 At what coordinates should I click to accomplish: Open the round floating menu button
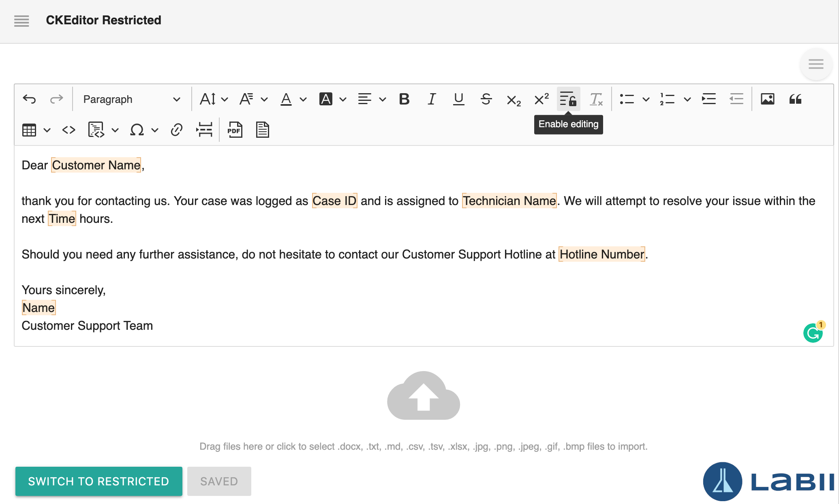coord(815,64)
